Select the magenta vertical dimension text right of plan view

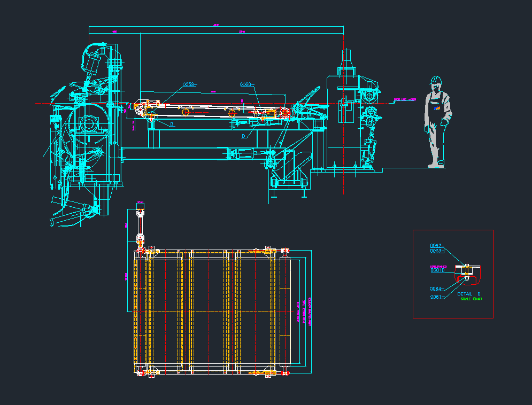310,311
